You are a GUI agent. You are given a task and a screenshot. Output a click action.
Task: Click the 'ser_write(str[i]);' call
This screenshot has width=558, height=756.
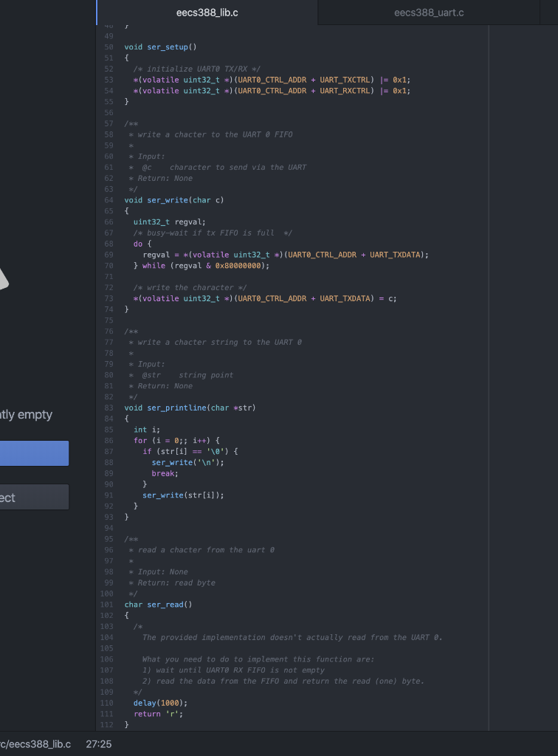pos(183,495)
